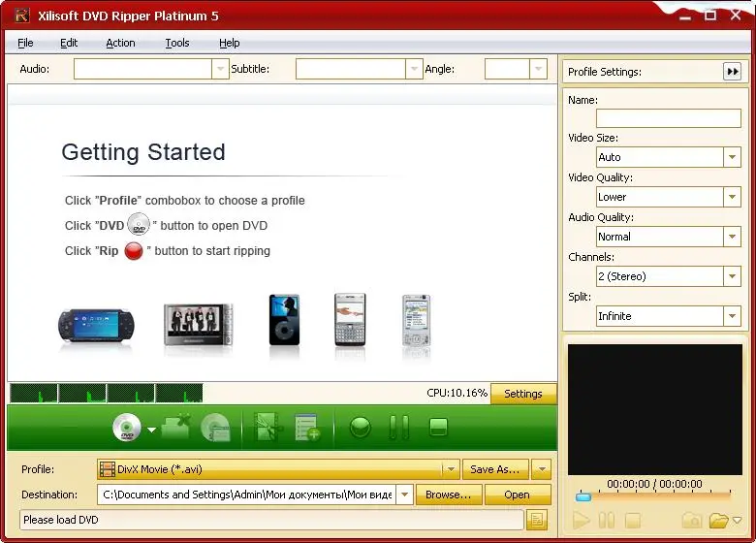Expand the Angle combo box
Viewport: 756px width, 543px height.
pyautogui.click(x=538, y=69)
